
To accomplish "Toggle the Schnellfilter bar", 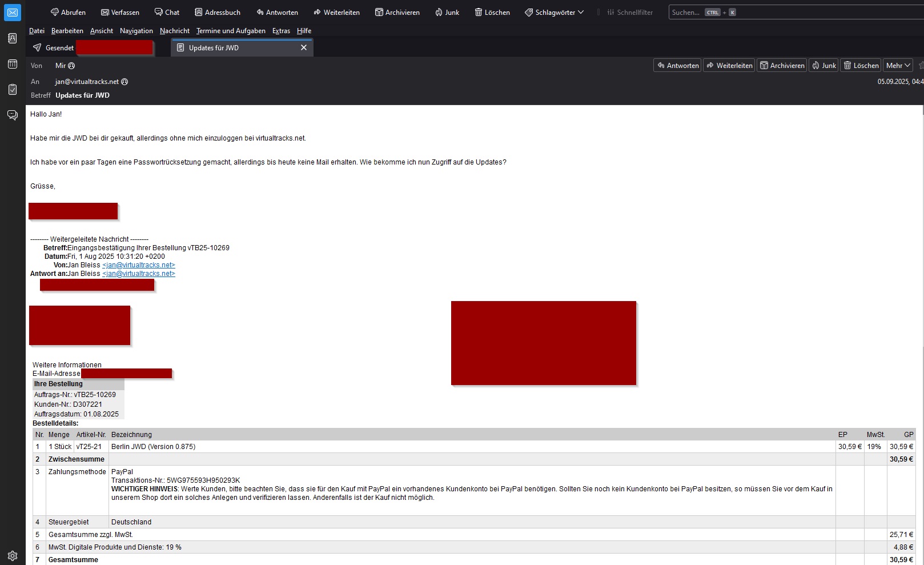I will coord(630,13).
